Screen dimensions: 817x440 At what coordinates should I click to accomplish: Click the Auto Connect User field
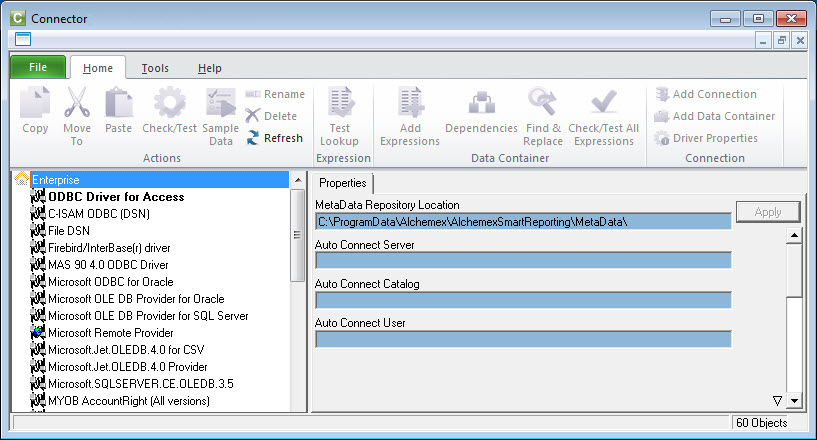523,339
